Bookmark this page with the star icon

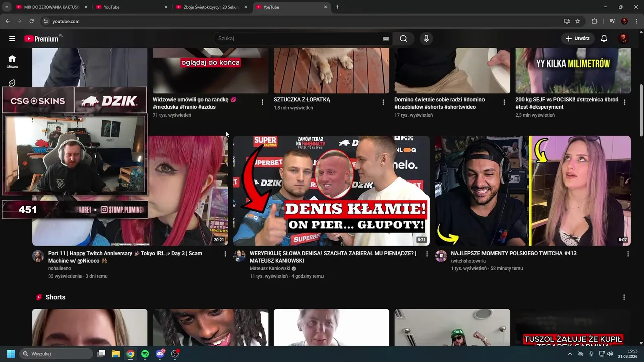578,21
